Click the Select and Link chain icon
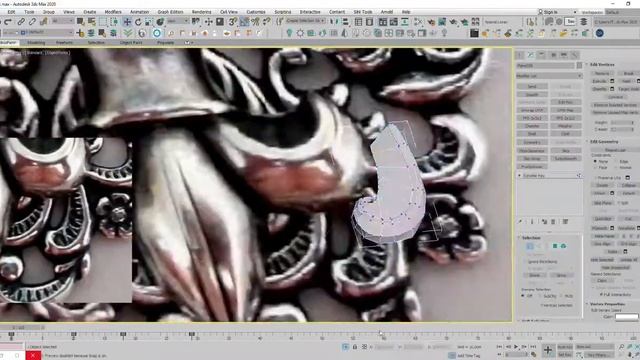The image size is (640, 360). pyautogui.click(x=21, y=22)
